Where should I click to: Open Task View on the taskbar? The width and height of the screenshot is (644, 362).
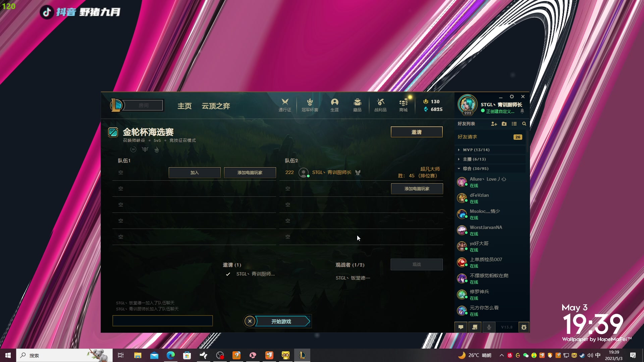pos(121,355)
